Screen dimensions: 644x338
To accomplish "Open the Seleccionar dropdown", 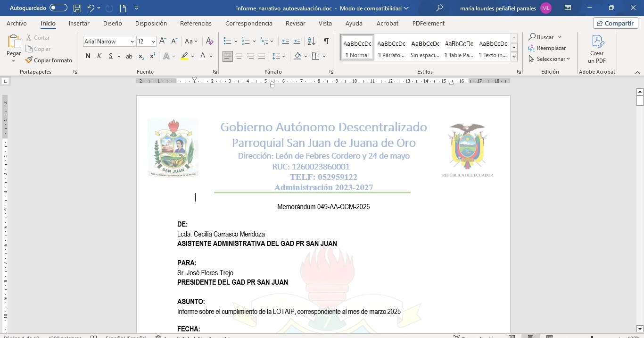I will coord(549,59).
